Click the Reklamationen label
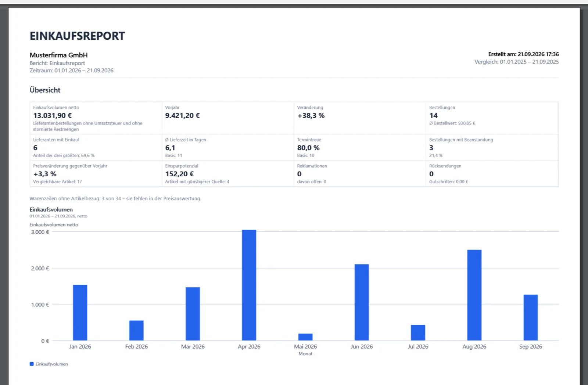 pos(312,166)
